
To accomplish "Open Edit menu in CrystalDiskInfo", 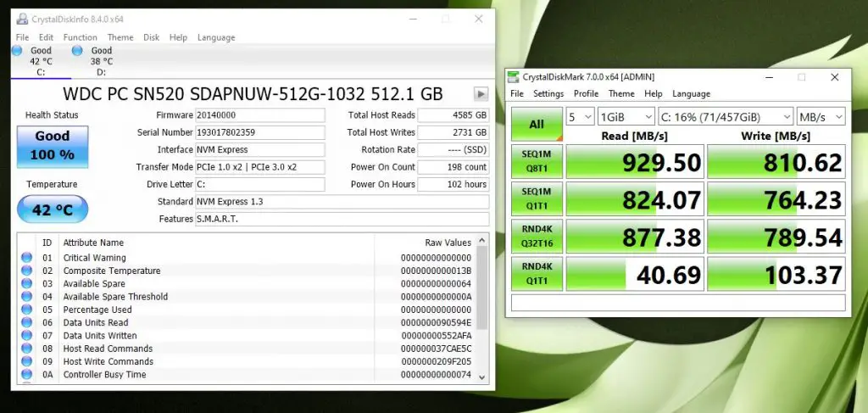I will tap(46, 37).
